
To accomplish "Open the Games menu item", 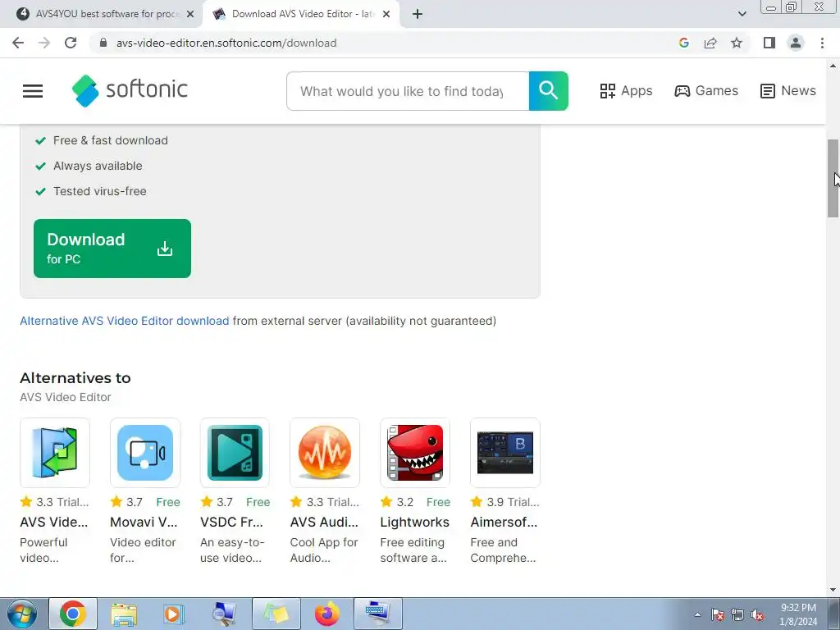I will 706,90.
